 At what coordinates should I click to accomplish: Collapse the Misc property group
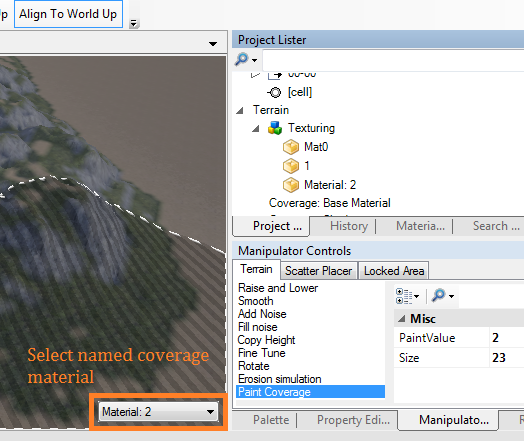tap(401, 319)
